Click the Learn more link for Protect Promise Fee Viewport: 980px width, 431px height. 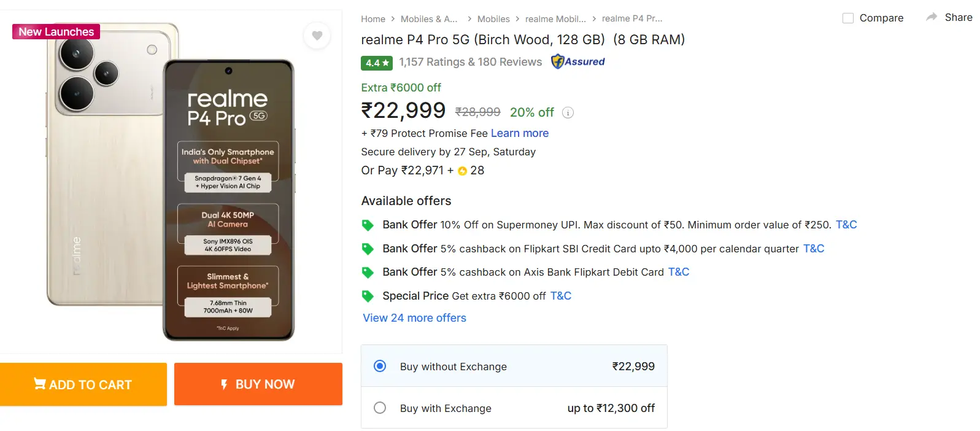519,133
